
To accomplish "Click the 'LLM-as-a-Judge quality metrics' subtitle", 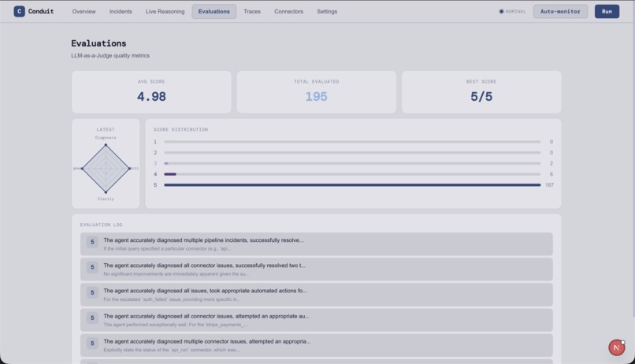I will 110,55.
